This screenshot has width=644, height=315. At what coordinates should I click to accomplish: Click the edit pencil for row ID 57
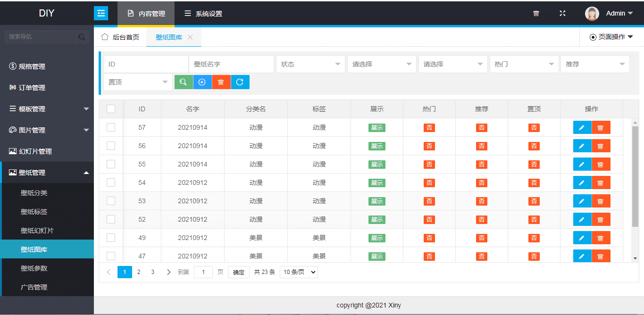582,128
